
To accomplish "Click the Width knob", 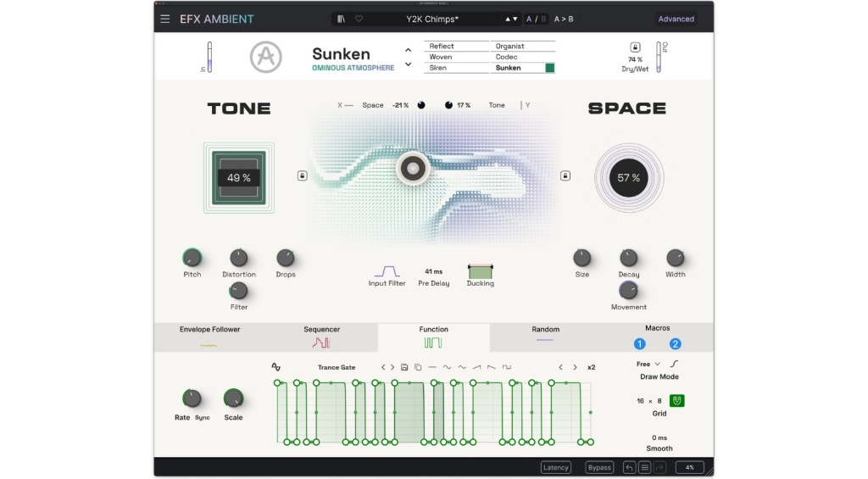I will click(675, 258).
